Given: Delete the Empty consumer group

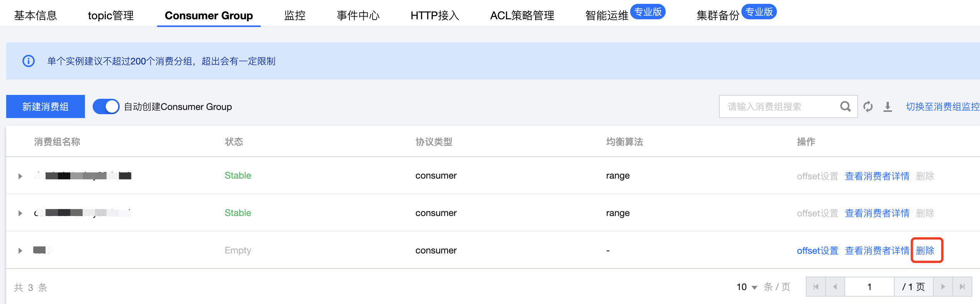Looking at the screenshot, I should click(x=925, y=251).
